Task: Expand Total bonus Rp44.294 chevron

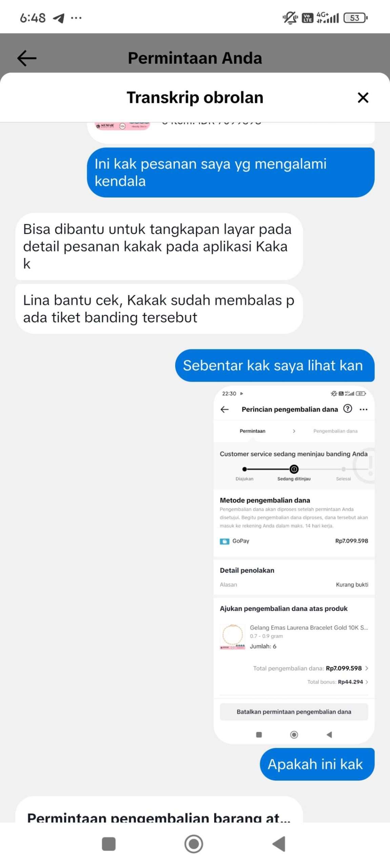Action: [367, 682]
